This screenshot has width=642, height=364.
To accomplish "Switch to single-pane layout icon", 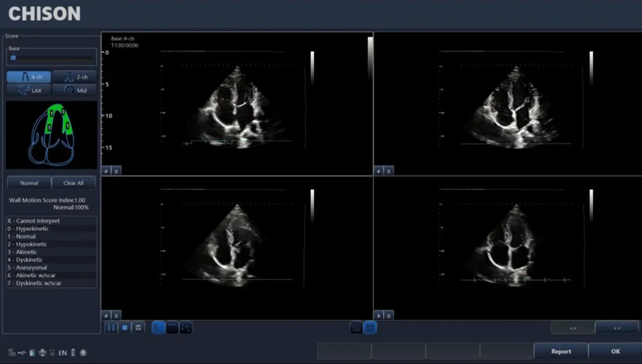I will [x=356, y=328].
